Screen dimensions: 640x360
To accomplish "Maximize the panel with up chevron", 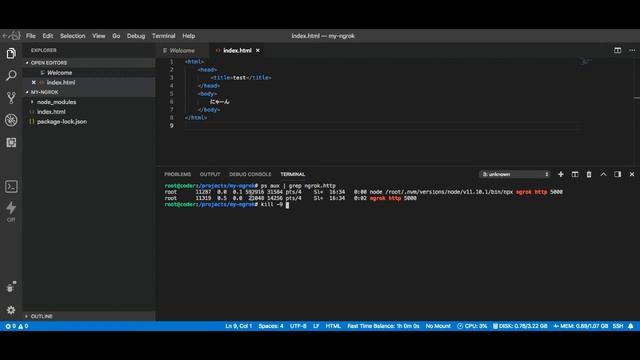I will pos(603,174).
